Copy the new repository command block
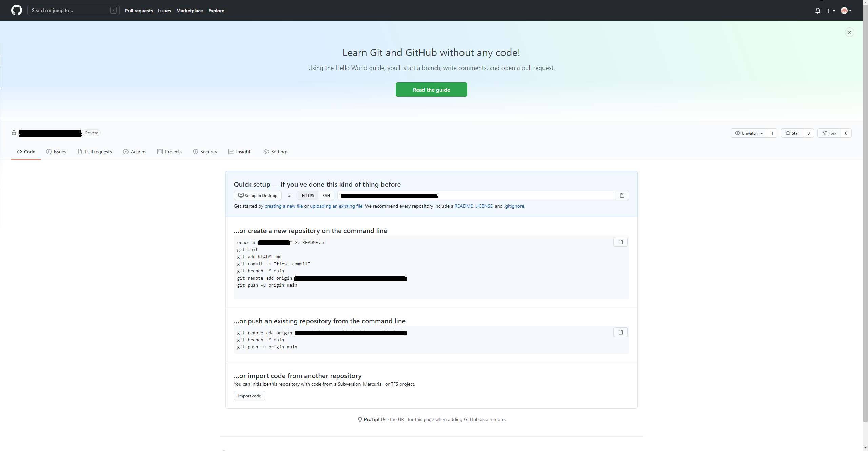Image resolution: width=868 pixels, height=475 pixels. click(x=620, y=242)
